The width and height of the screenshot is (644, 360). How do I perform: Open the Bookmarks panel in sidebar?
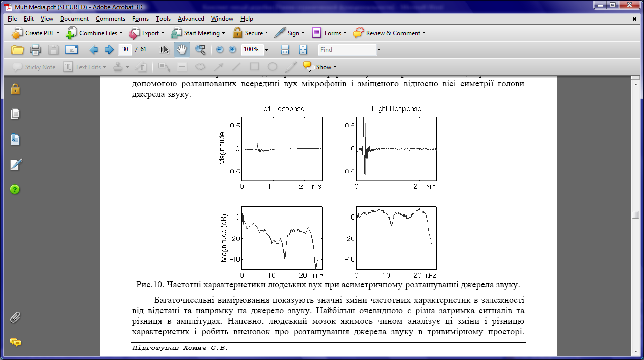pyautogui.click(x=15, y=139)
